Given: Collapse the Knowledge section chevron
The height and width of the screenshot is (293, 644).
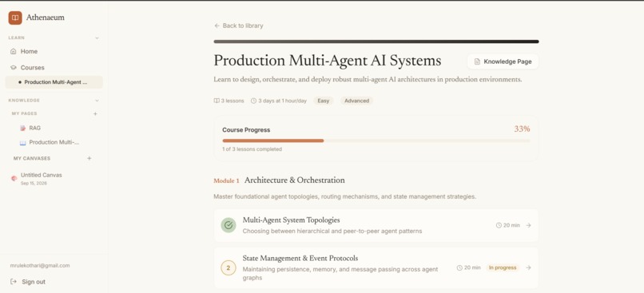Looking at the screenshot, I should tap(97, 100).
